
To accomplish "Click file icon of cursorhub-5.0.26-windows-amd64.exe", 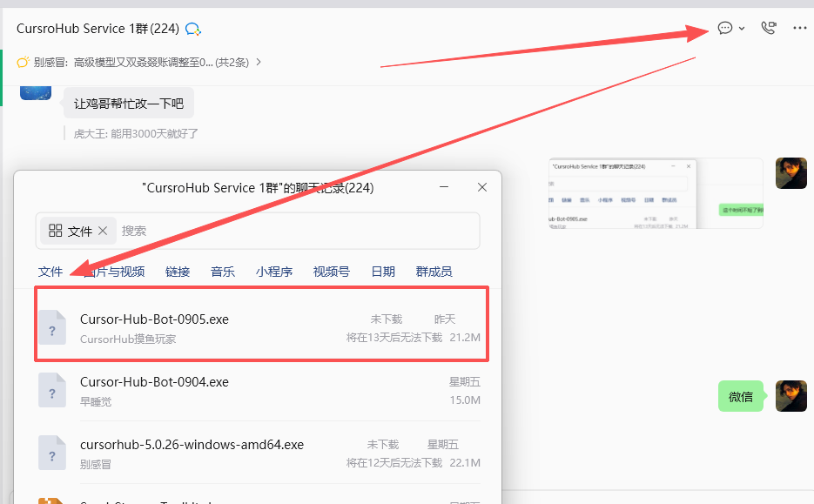I will pos(52,453).
